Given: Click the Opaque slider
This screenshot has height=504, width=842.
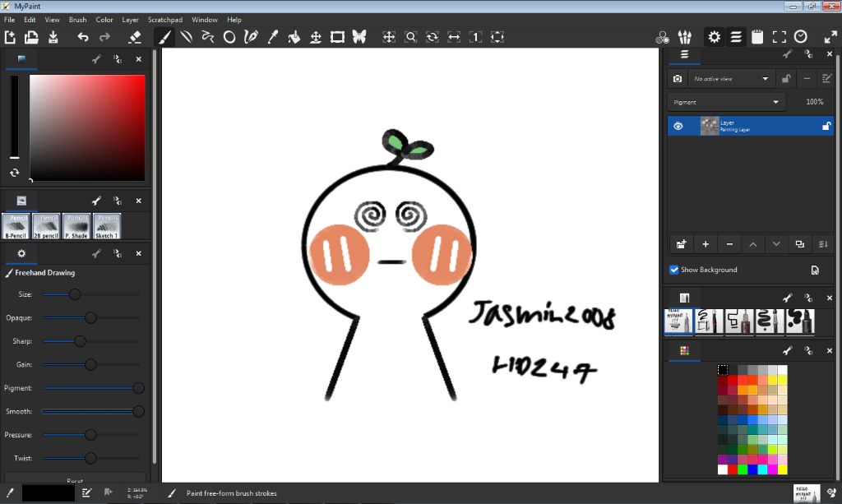Looking at the screenshot, I should (90, 317).
